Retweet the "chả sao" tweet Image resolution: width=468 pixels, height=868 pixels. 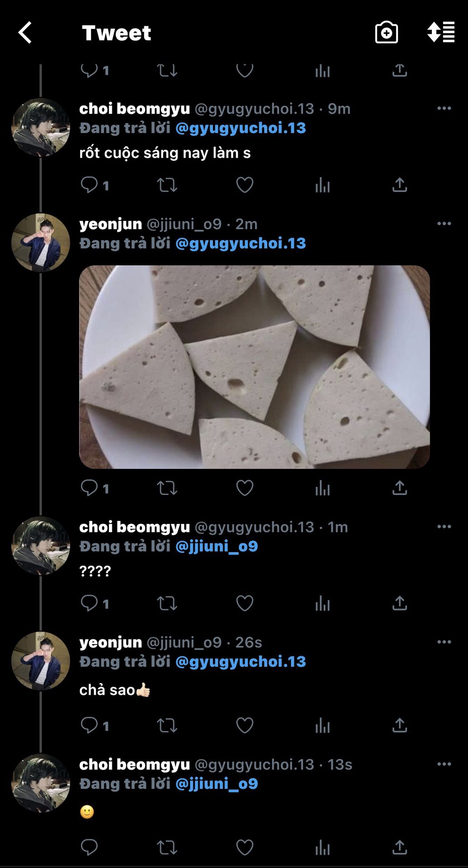pyautogui.click(x=167, y=725)
